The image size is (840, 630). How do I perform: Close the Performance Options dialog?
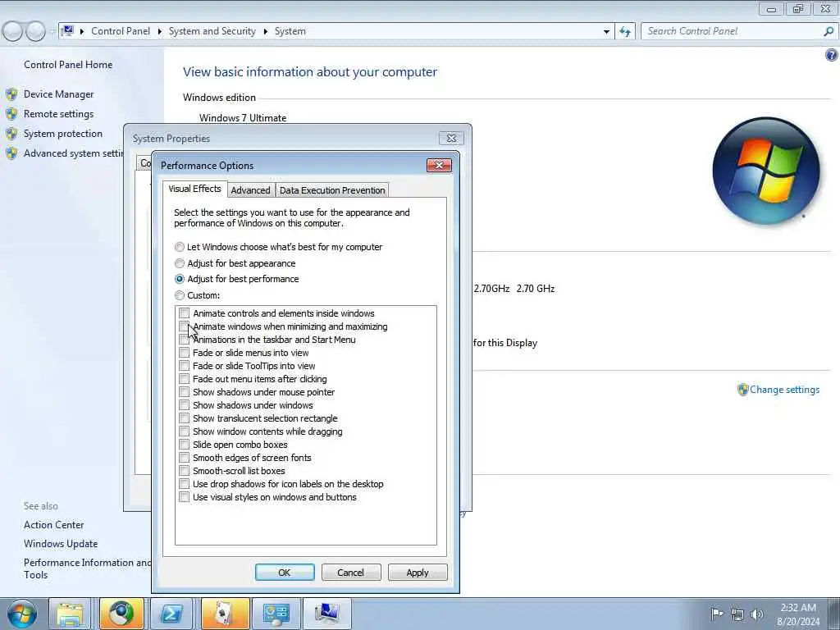point(439,165)
